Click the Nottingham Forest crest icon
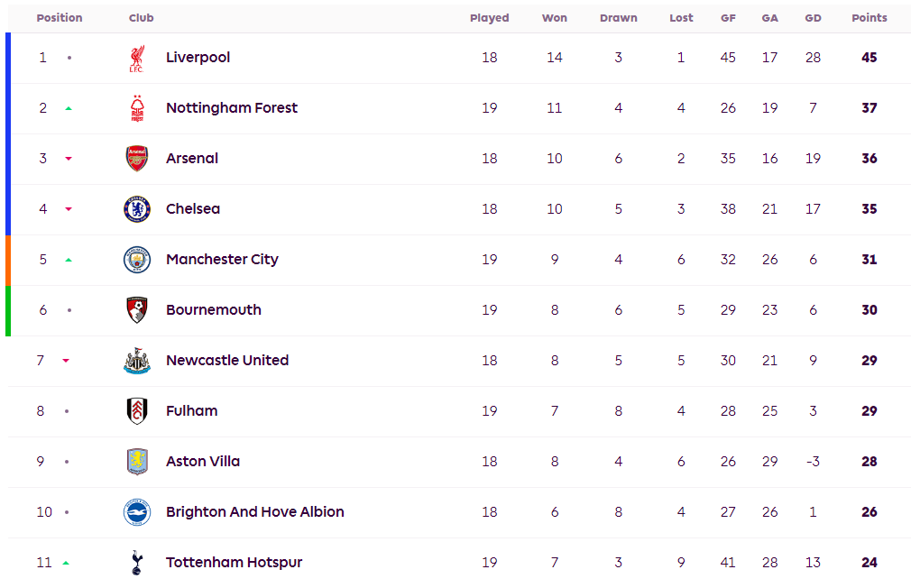The image size is (911, 588). pyautogui.click(x=137, y=108)
